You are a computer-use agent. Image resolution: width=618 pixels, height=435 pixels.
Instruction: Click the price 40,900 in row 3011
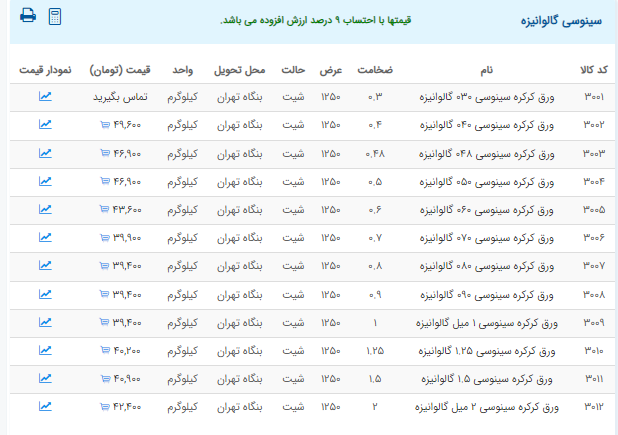pyautogui.click(x=127, y=379)
